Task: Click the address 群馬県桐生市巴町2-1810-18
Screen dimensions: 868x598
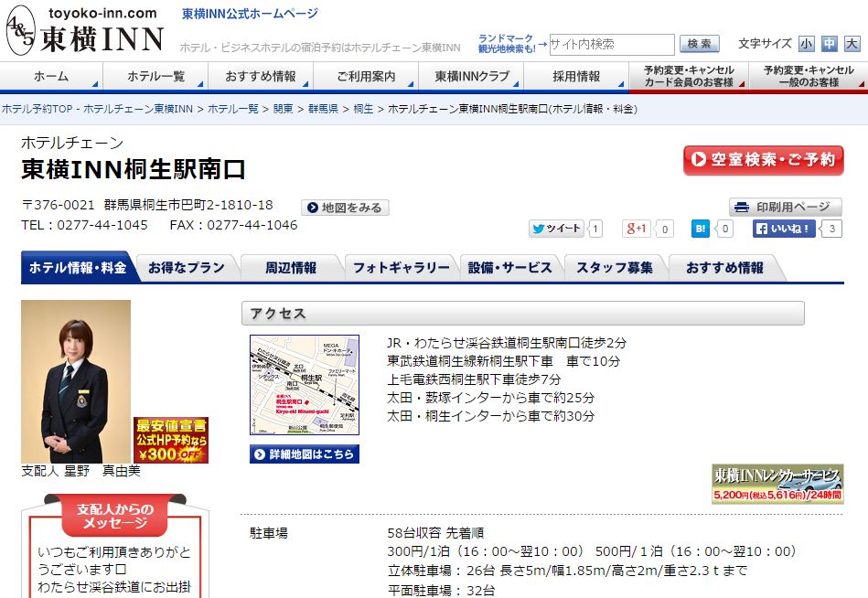Action: [188, 205]
